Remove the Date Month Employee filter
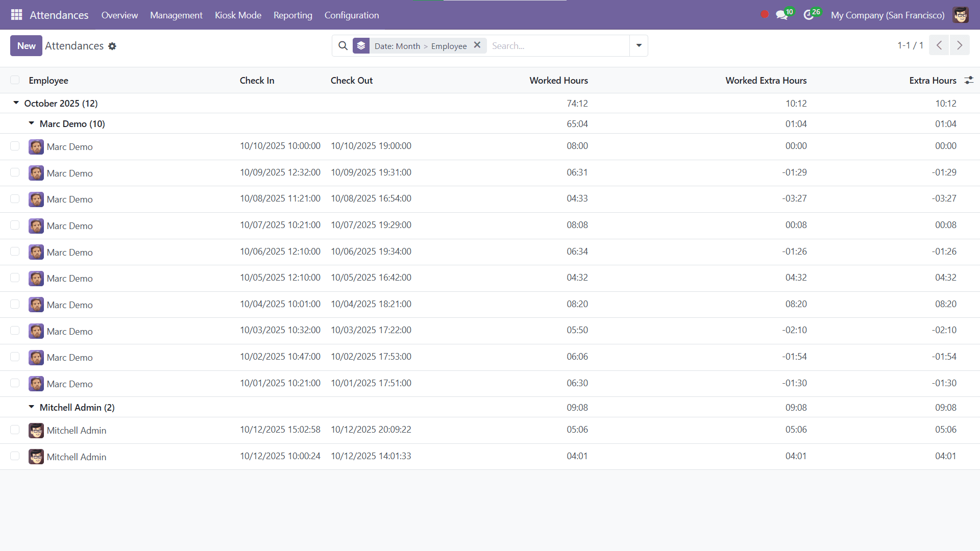This screenshot has width=980, height=551. (x=477, y=45)
